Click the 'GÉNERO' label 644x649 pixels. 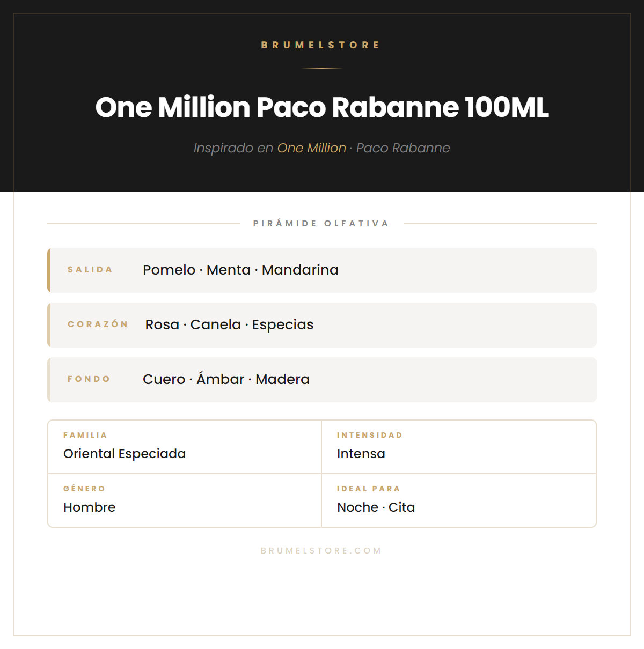(x=84, y=489)
